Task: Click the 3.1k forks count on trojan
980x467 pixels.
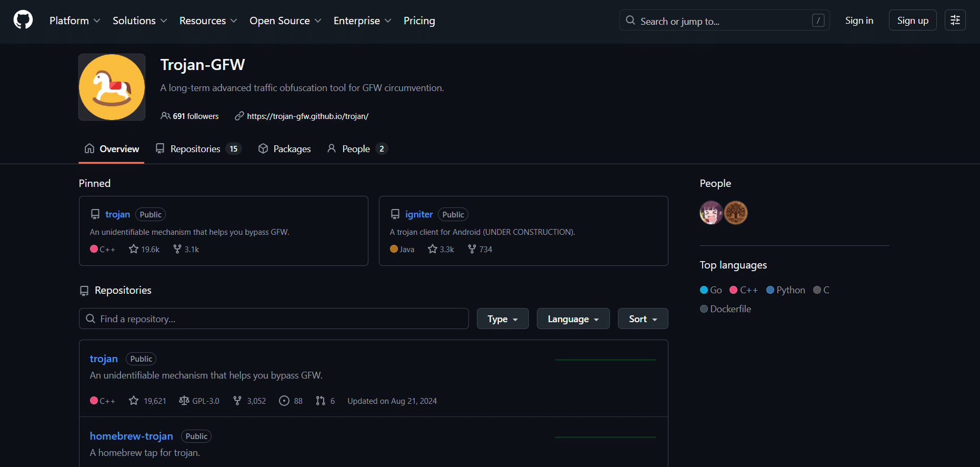Action: pyautogui.click(x=192, y=250)
